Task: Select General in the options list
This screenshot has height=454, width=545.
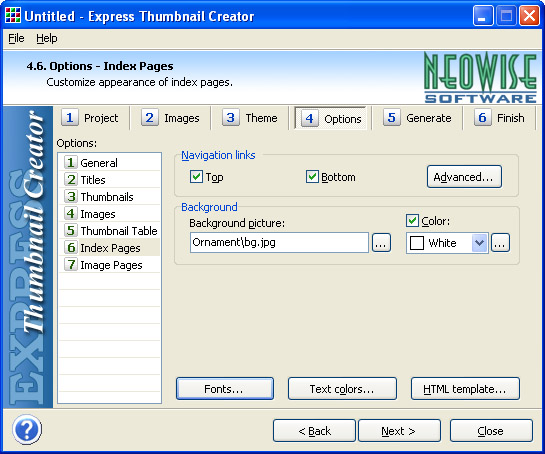Action: (x=110, y=162)
